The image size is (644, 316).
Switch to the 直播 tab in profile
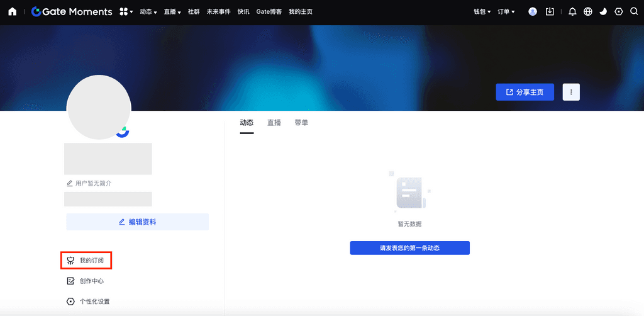(274, 123)
